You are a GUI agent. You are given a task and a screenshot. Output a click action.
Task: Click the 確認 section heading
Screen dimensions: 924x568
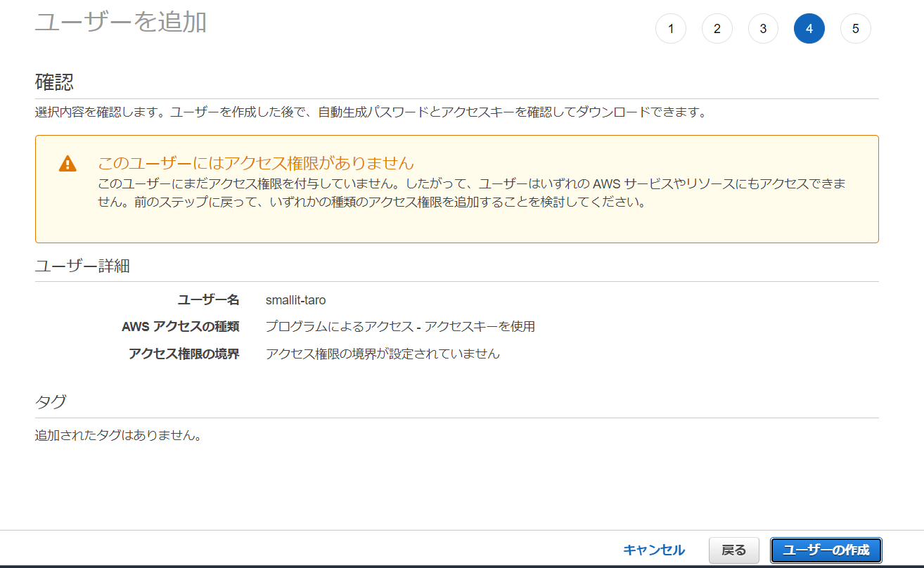(x=54, y=82)
